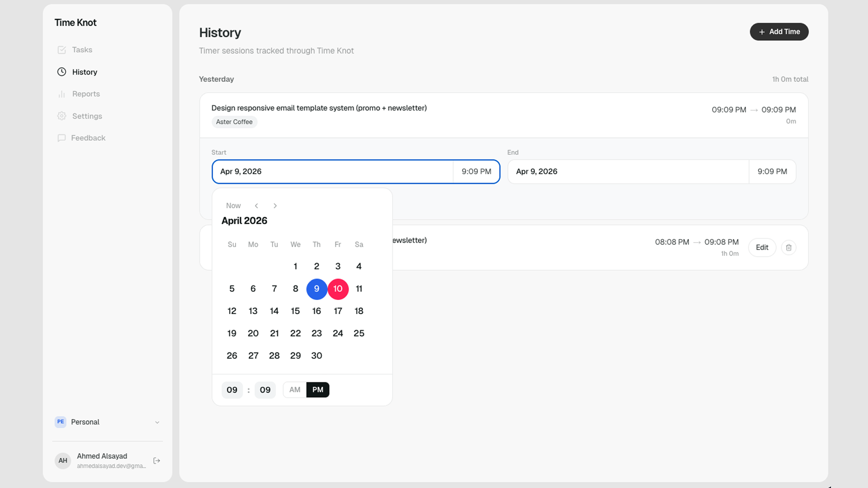Switch time to AM
The width and height of the screenshot is (868, 488).
pos(295,389)
